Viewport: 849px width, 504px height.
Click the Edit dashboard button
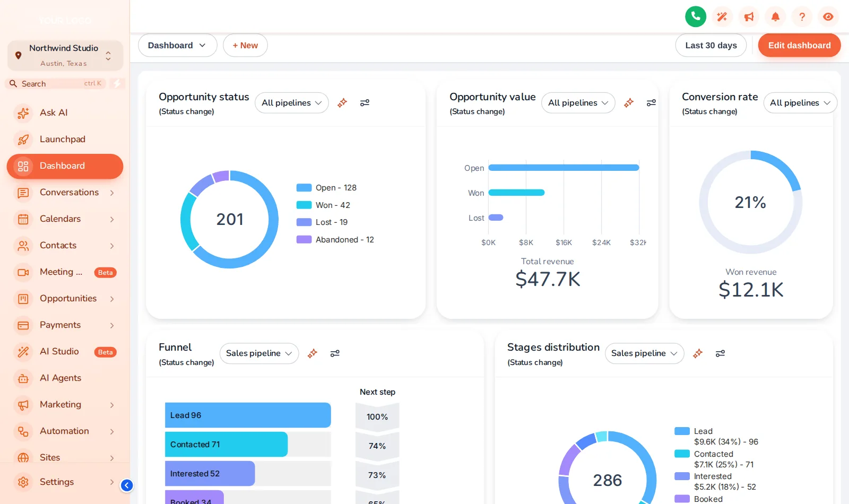[799, 45]
